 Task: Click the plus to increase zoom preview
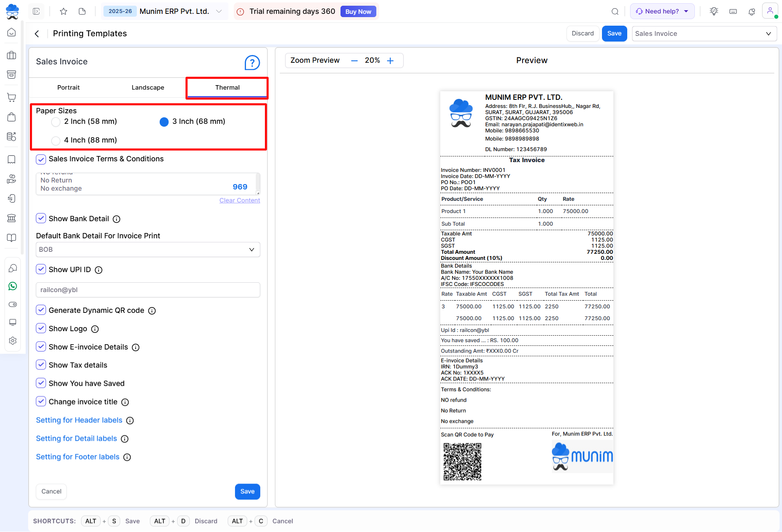tap(390, 61)
